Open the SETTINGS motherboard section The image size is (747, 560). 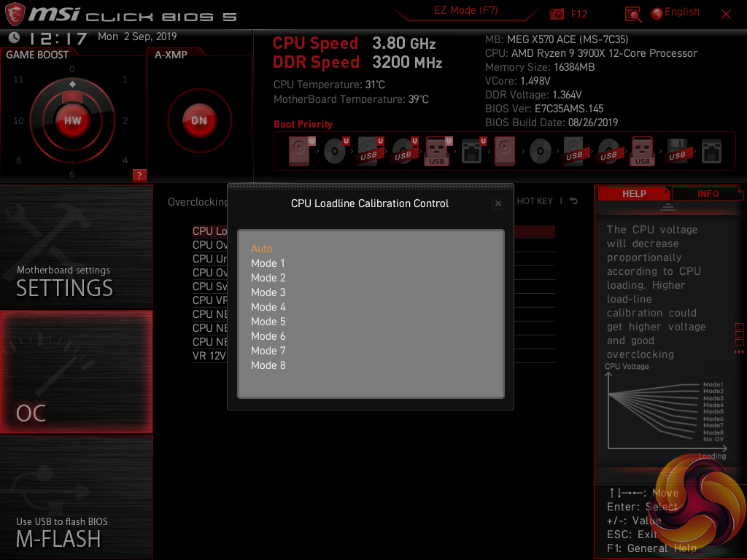coord(76,246)
